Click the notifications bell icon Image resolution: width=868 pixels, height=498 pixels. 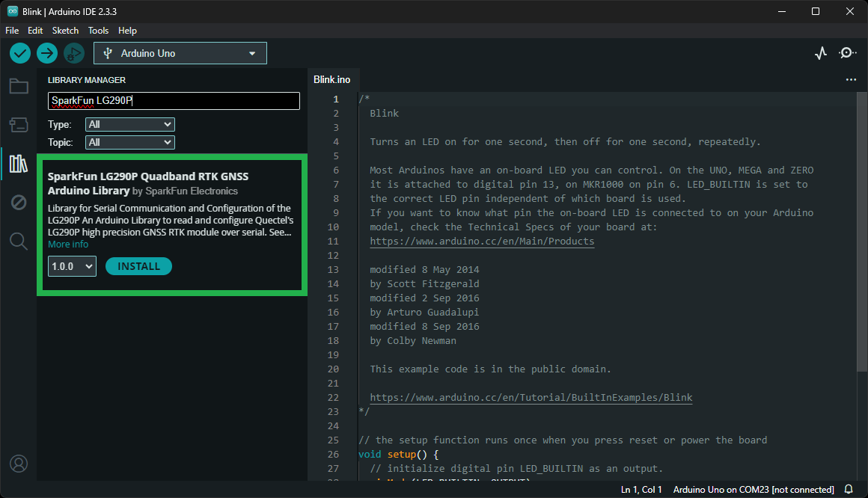pos(849,489)
